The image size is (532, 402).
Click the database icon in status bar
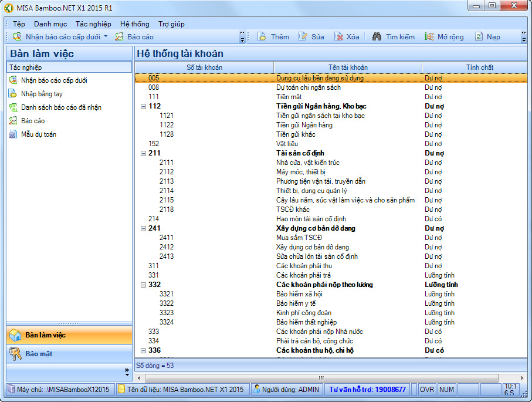[121, 389]
